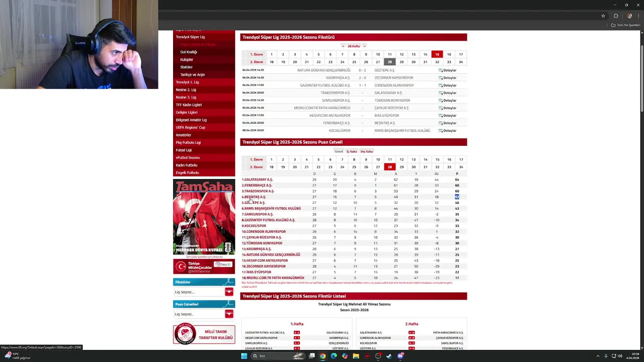Screen dimensions: 644x362
Task: Open Statüler in the sidebar
Action: (186, 67)
